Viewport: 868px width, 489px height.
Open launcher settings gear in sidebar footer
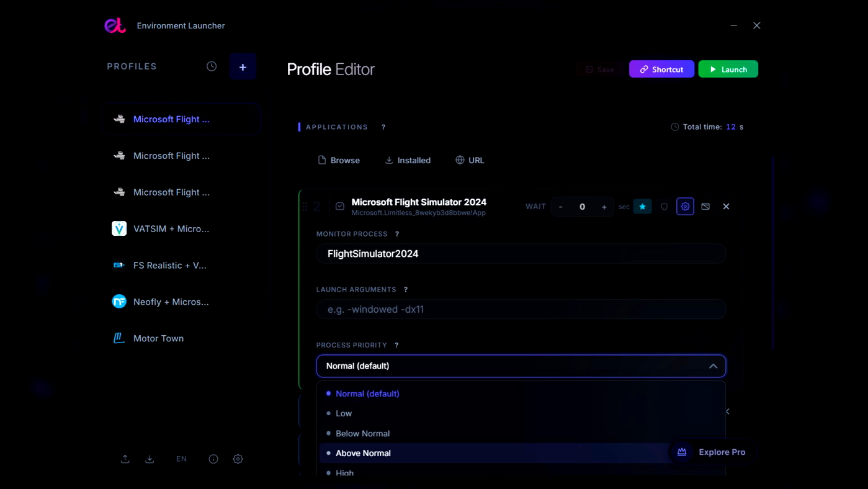click(238, 459)
